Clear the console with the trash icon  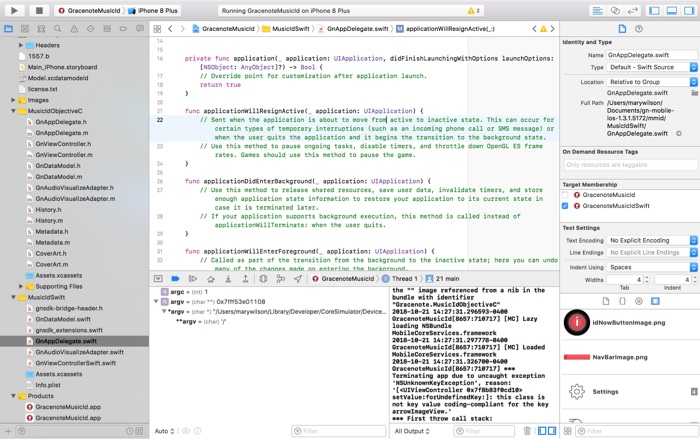point(527,431)
